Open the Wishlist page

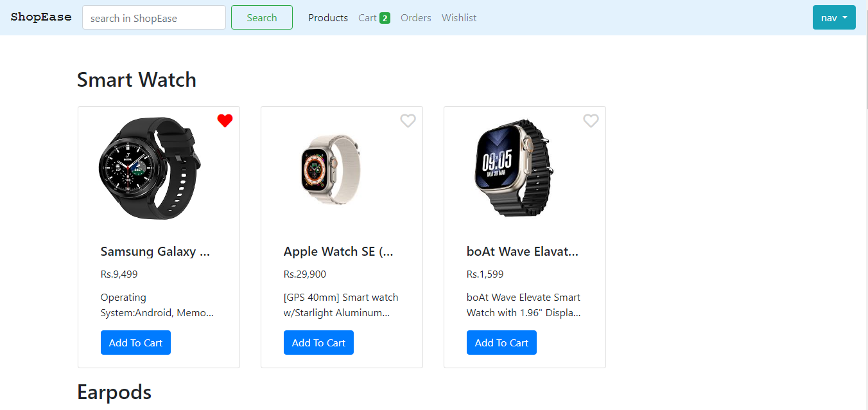[x=459, y=18]
